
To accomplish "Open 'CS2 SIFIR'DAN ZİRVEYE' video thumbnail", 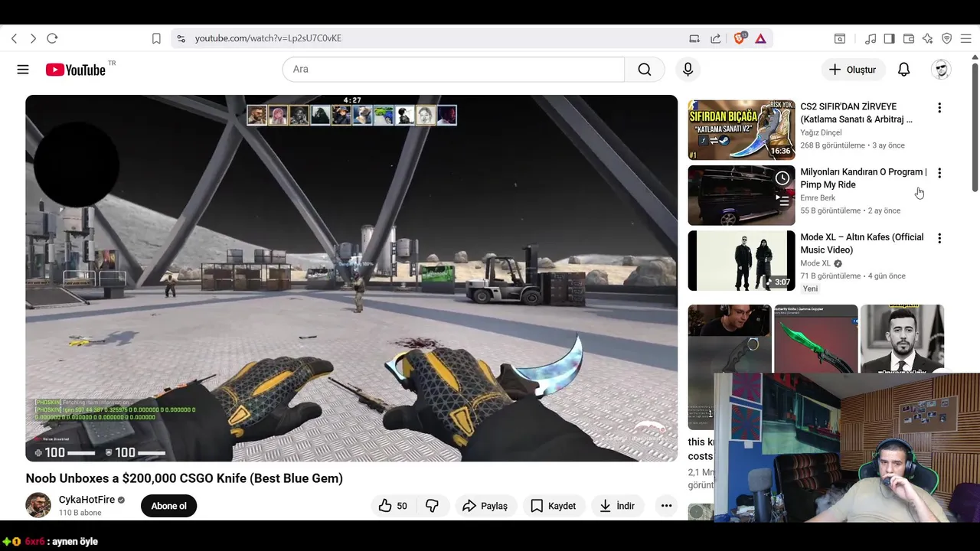I will 741,130.
